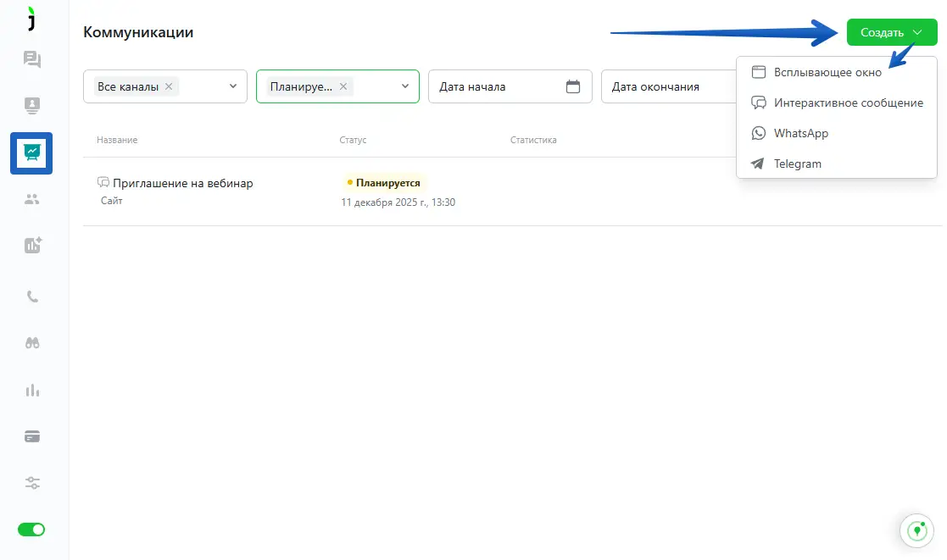This screenshot has width=947, height=560.
Task: Toggle the green online status switch
Action: click(31, 530)
